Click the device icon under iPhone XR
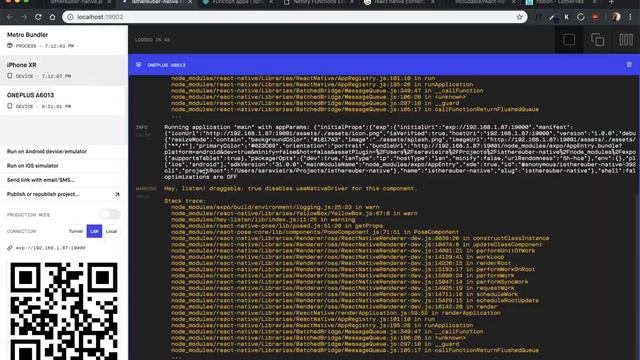 point(10,76)
